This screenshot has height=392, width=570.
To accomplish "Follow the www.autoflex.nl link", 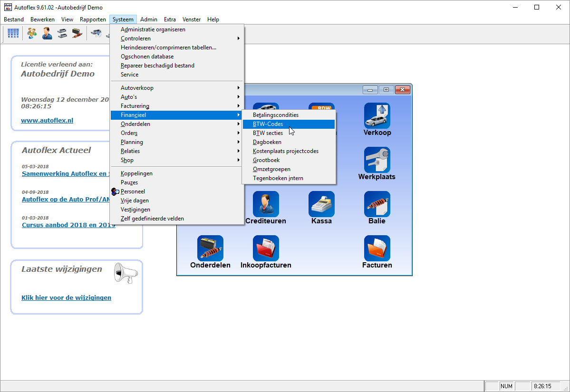I will pos(47,121).
